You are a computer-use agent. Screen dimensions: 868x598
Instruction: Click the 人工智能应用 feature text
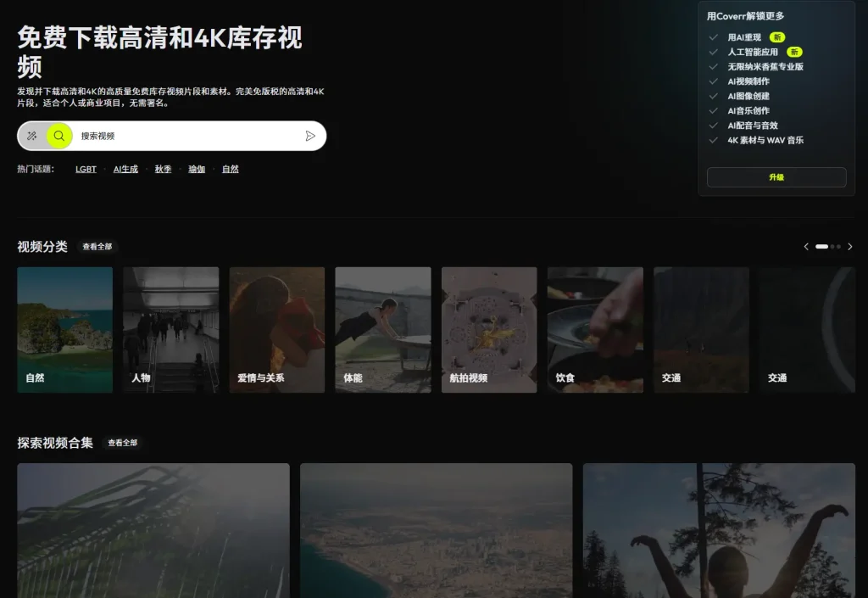tap(753, 52)
